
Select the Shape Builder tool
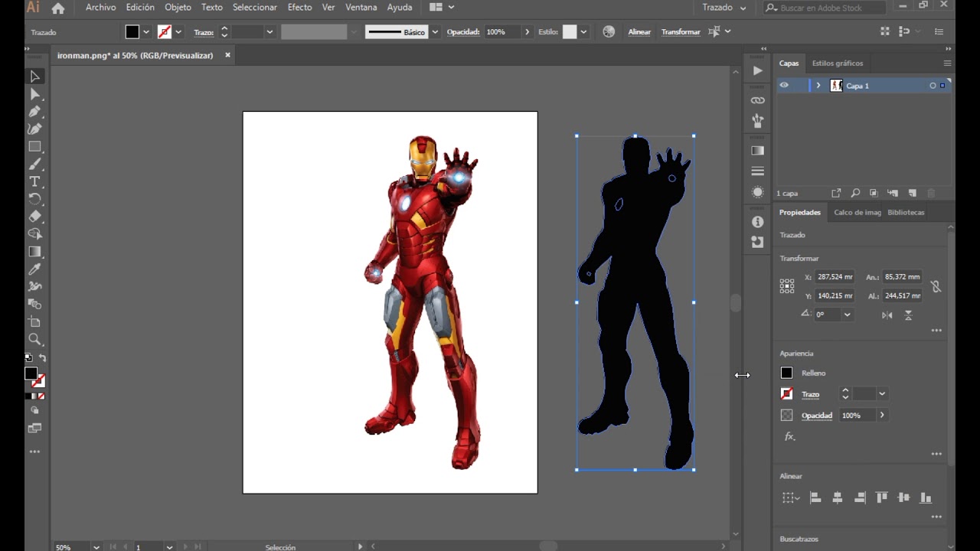coord(34,234)
